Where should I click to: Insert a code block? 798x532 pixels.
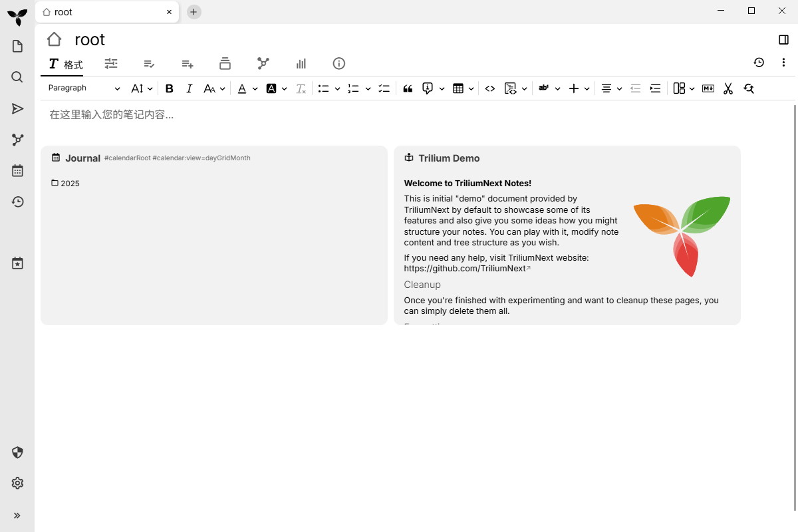(x=510, y=88)
